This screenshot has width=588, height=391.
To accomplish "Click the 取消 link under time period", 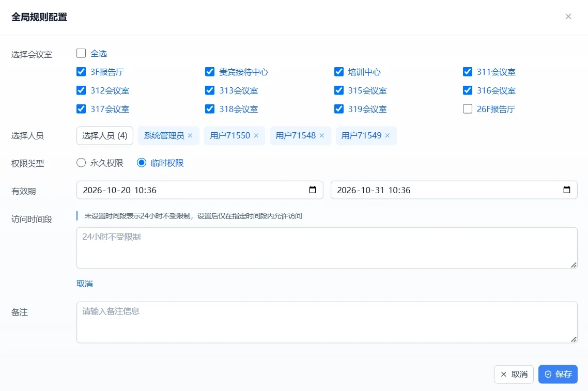I will point(85,284).
